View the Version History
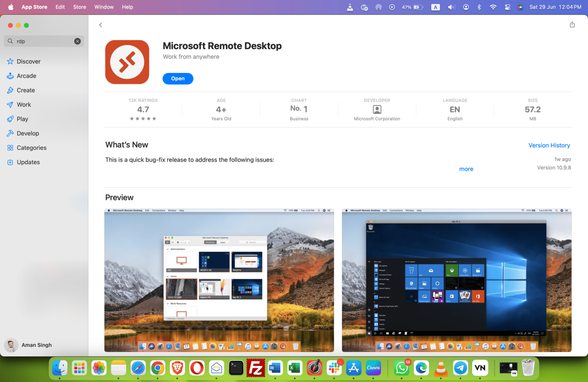The image size is (588, 382). click(549, 145)
